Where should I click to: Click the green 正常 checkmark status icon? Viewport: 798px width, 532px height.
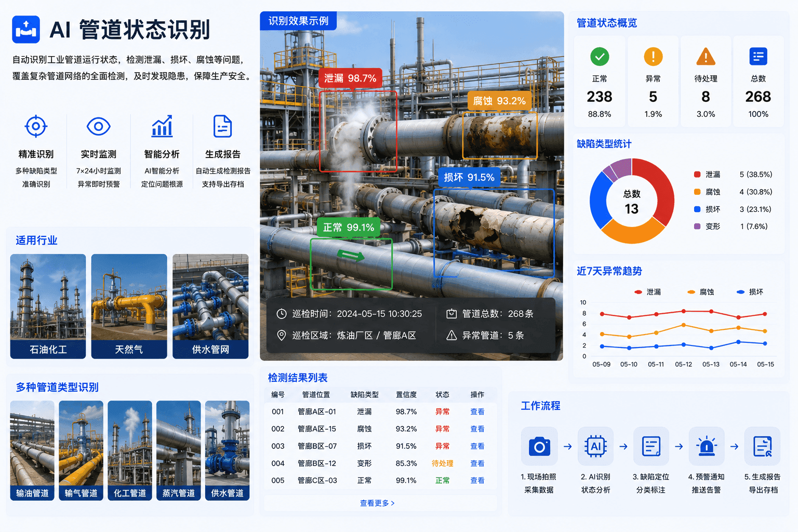tap(600, 57)
